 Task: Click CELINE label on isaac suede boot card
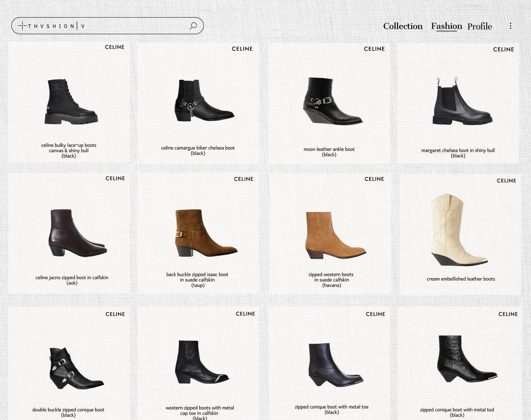point(244,179)
